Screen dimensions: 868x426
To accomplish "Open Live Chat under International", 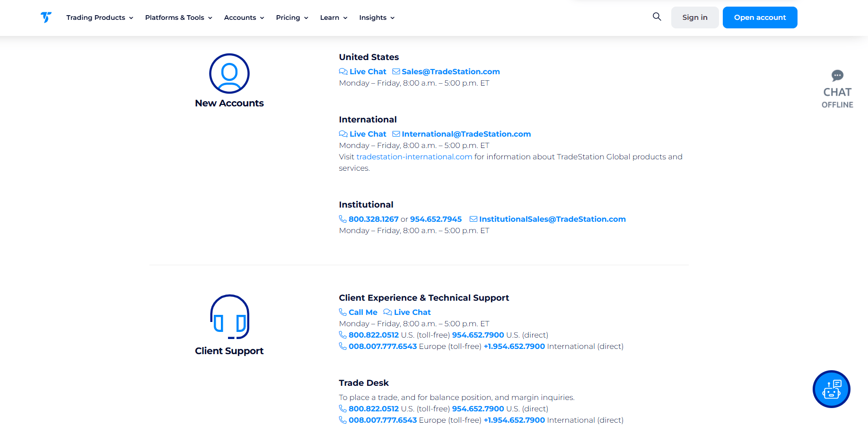I will click(368, 134).
